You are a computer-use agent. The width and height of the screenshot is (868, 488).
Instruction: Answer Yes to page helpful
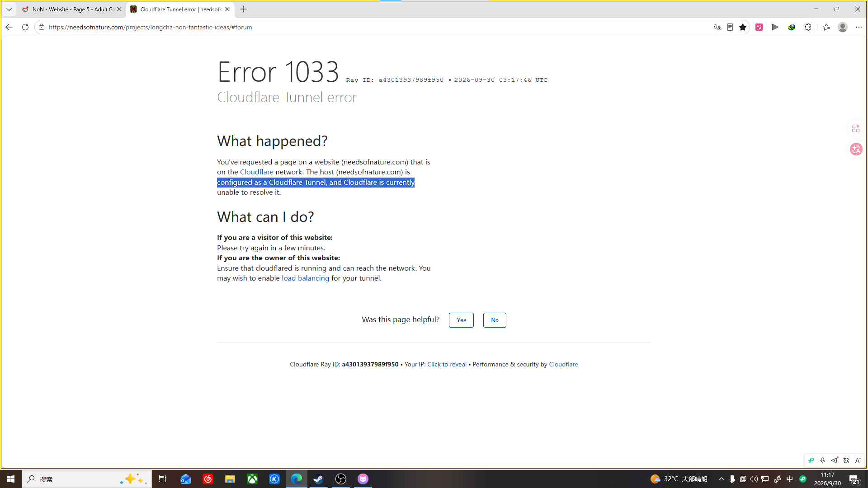(461, 320)
